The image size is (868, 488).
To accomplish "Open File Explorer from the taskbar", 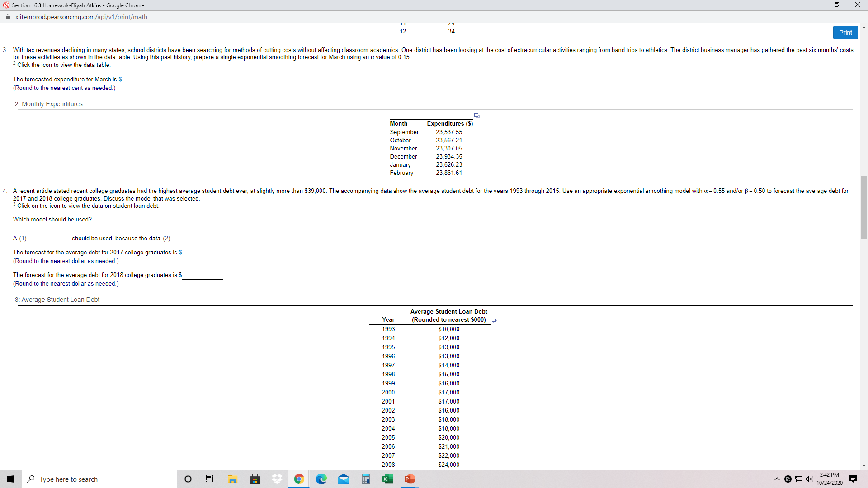I will tap(232, 479).
